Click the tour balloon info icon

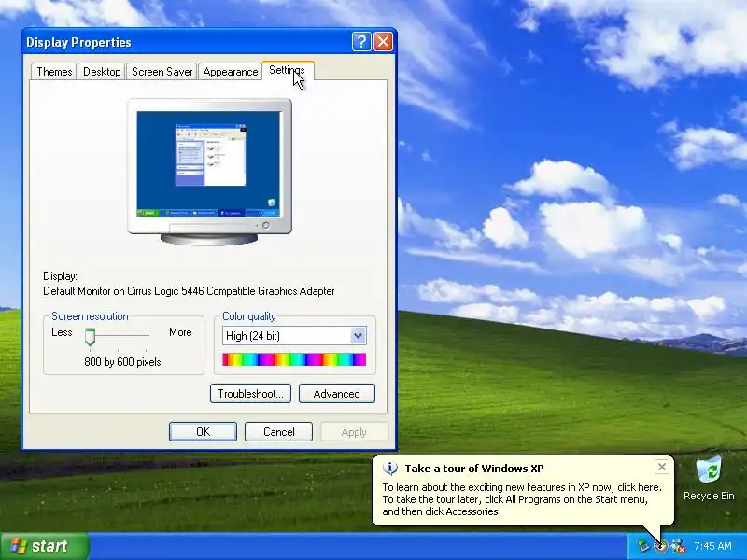[x=390, y=469]
